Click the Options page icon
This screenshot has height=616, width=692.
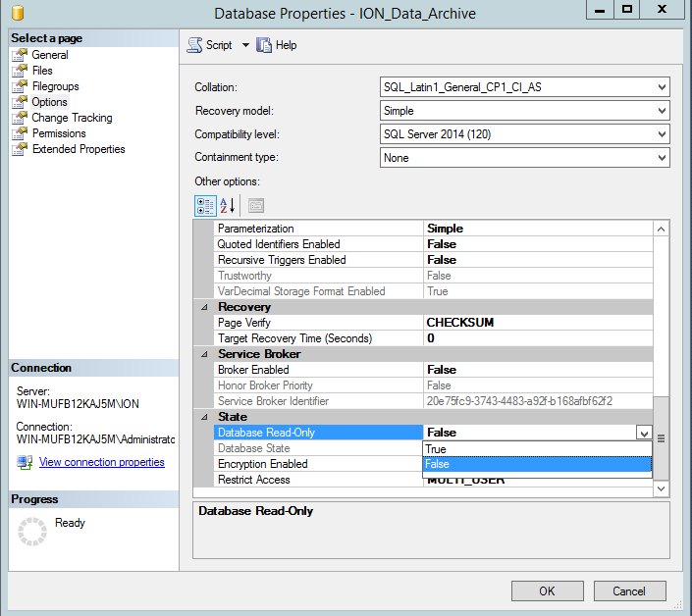(20, 102)
